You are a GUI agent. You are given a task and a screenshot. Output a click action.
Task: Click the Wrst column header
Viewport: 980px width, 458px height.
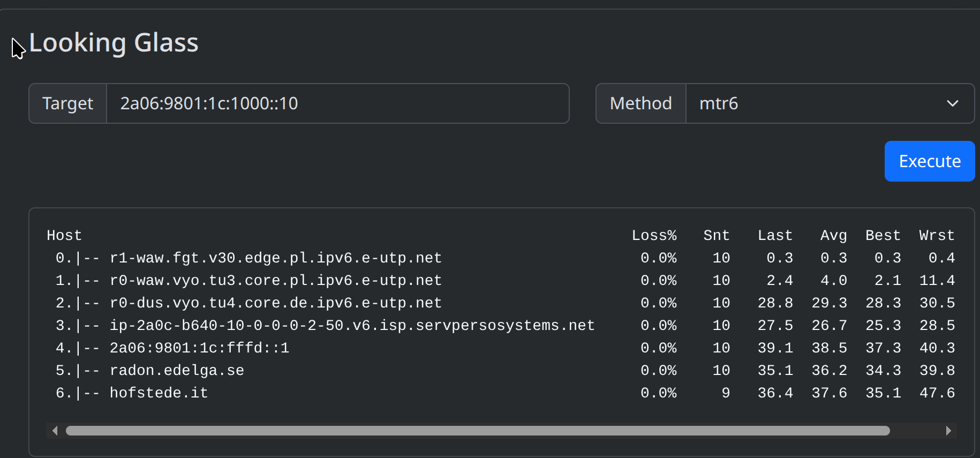(937, 236)
